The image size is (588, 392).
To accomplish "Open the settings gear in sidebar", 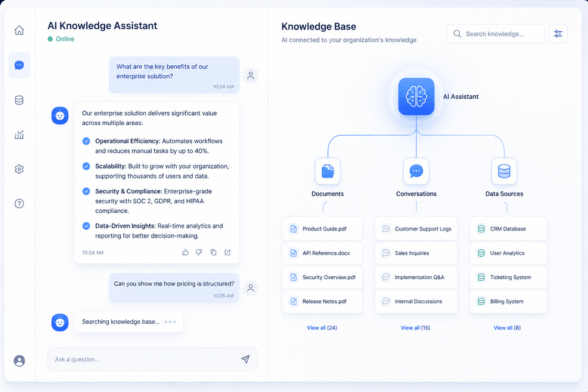I will tap(19, 169).
